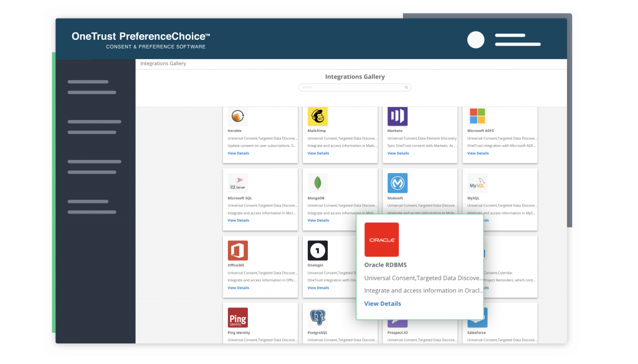Click the Microsoft SQL Server logo
The image size is (638, 364).
click(x=237, y=183)
